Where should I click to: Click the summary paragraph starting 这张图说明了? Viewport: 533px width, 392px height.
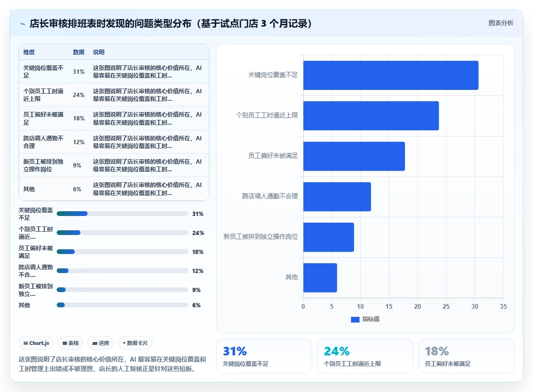pos(112,364)
